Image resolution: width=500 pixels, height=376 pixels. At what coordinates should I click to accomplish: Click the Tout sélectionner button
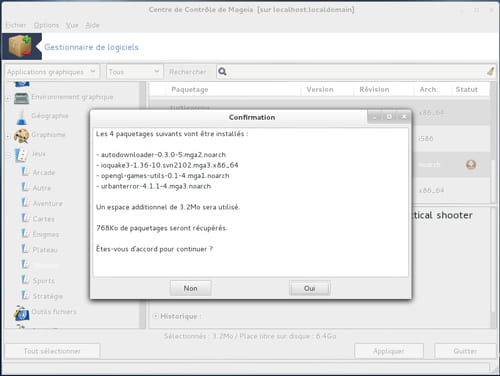pos(52,351)
